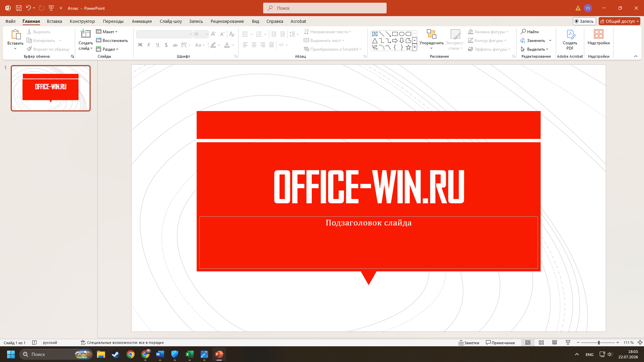The image size is (644, 362).
Task: Click the Paste (Вставить) clipboard icon
Action: click(15, 35)
